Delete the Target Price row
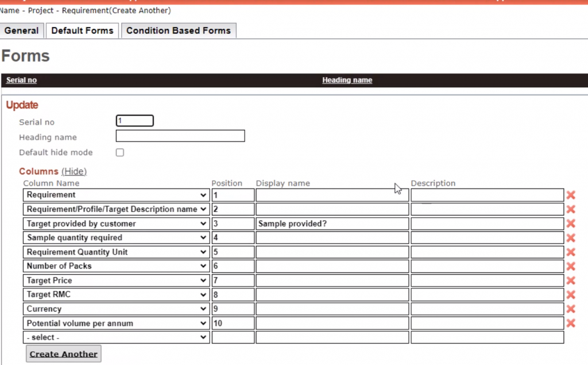 tap(570, 281)
